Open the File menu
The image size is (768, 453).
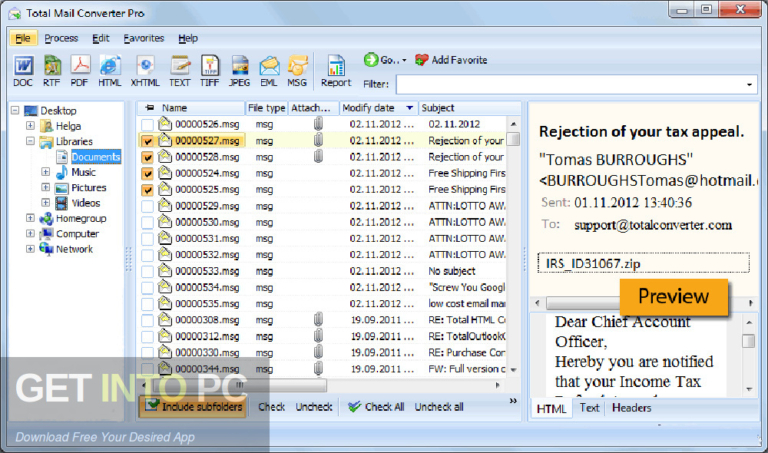click(x=23, y=38)
